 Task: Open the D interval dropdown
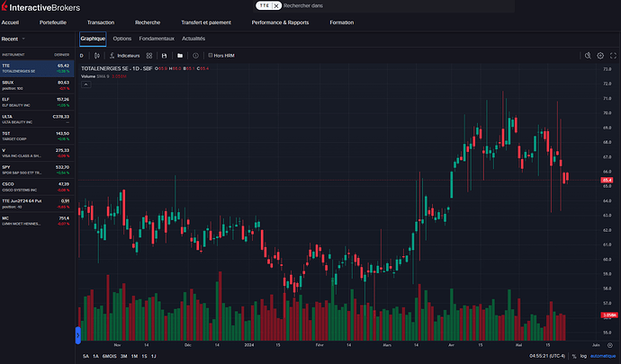coord(82,55)
